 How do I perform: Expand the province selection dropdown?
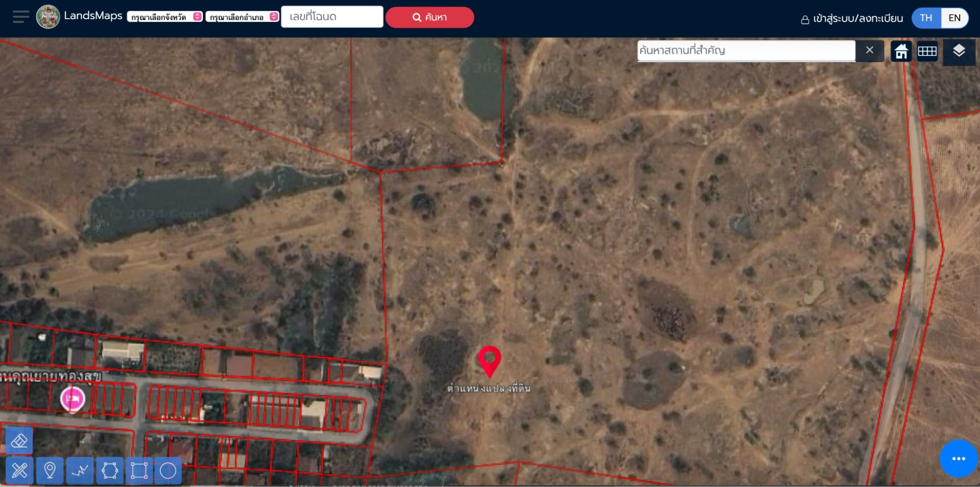pos(165,17)
